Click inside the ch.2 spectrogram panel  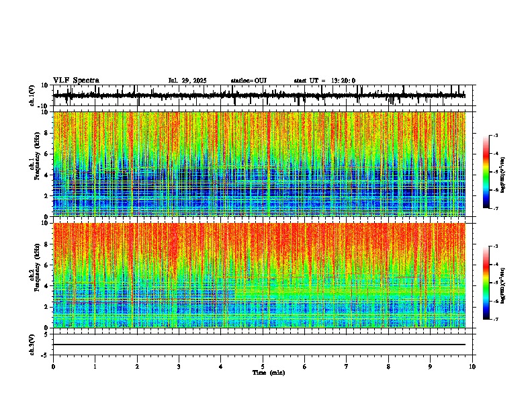point(259,275)
